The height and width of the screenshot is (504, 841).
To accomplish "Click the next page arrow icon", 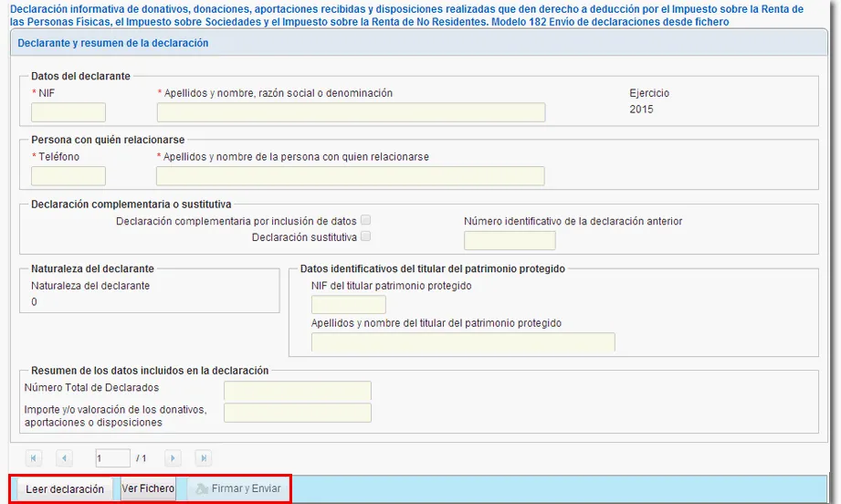I will pyautogui.click(x=173, y=457).
